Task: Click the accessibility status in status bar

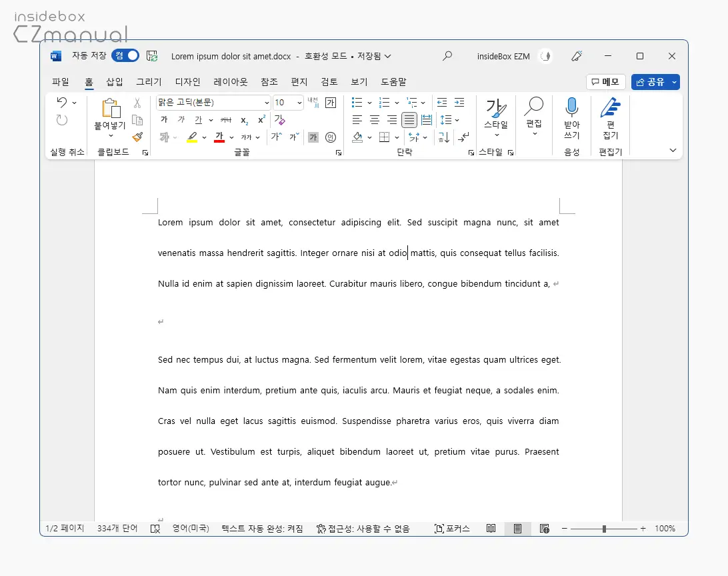Action: pyautogui.click(x=363, y=529)
